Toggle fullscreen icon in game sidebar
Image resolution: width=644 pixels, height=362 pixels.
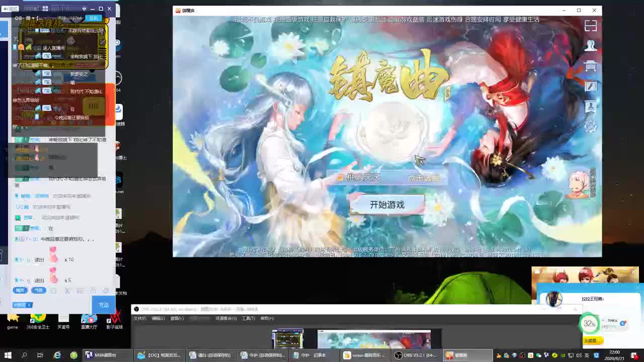point(591,25)
